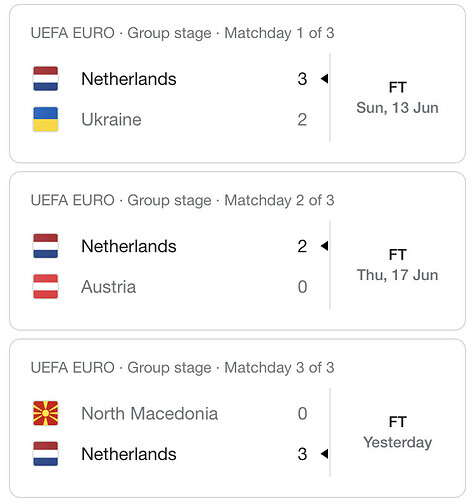The image size is (475, 500).
Task: Click Austria's score of 0
Action: (x=302, y=287)
